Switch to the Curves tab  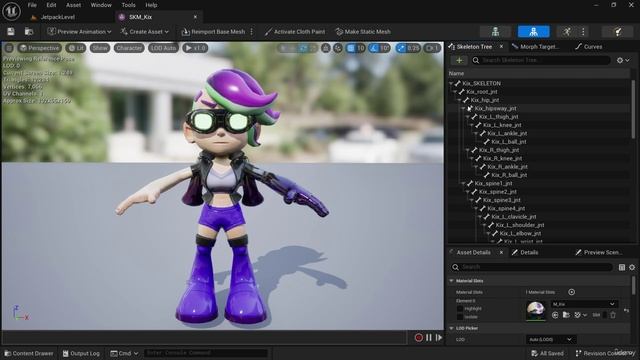[x=589, y=47]
